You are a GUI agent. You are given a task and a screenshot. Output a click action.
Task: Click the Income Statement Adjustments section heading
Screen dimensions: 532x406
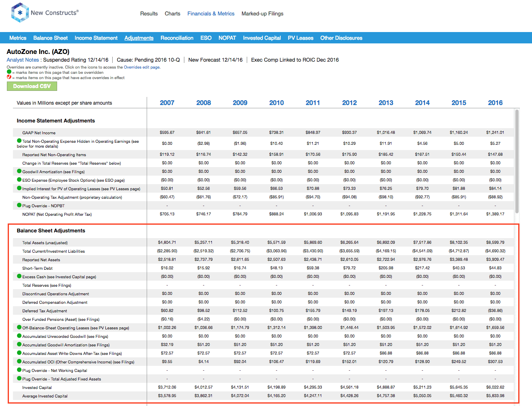[x=56, y=120]
